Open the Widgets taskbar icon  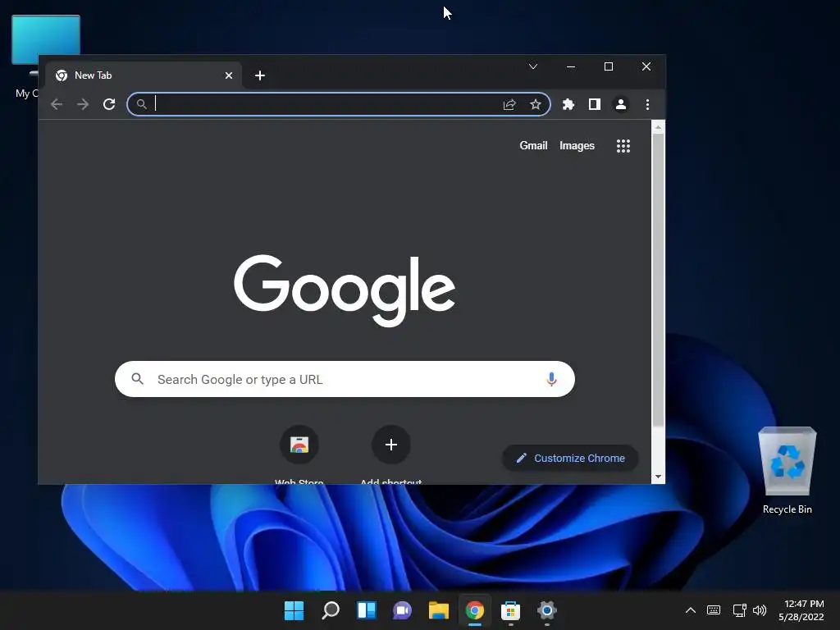[x=367, y=610]
